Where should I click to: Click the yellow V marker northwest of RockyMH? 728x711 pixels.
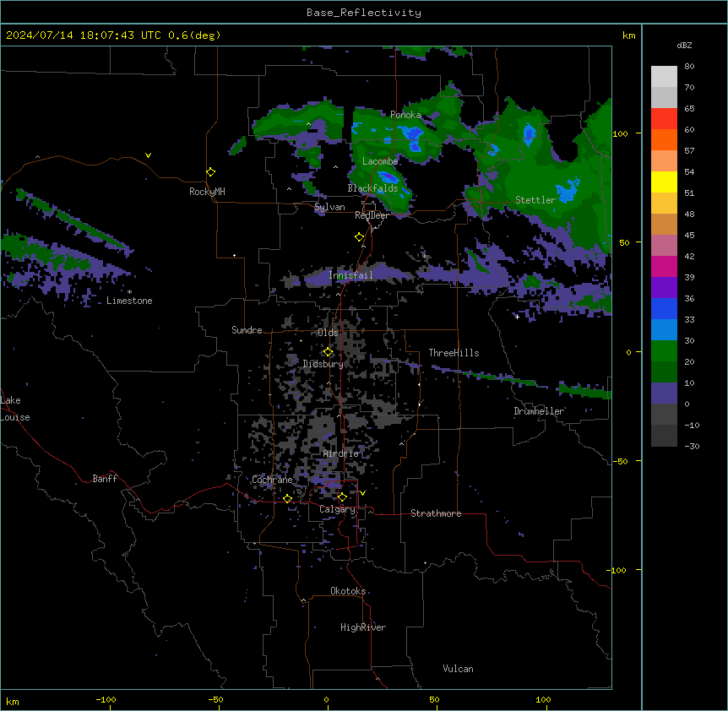point(148,155)
